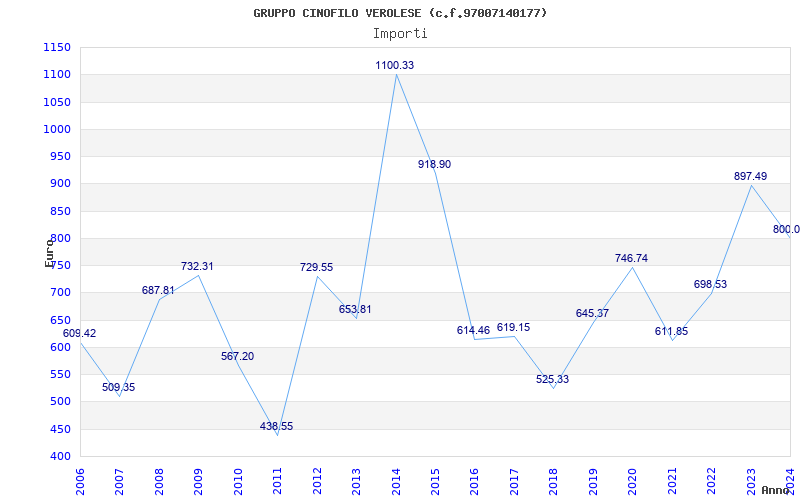This screenshot has height=500, width=800.
Task: Select the 1050 value on Euro axis
Action: (x=57, y=102)
